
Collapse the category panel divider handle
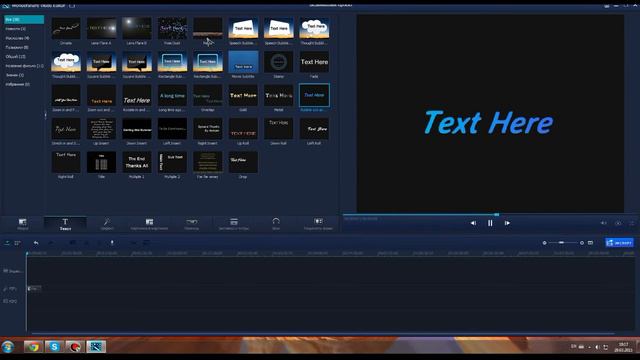pos(45,115)
